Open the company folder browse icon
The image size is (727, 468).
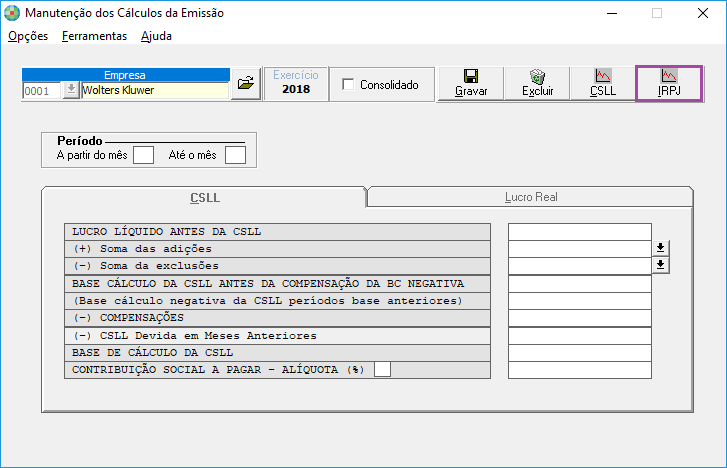pos(246,83)
